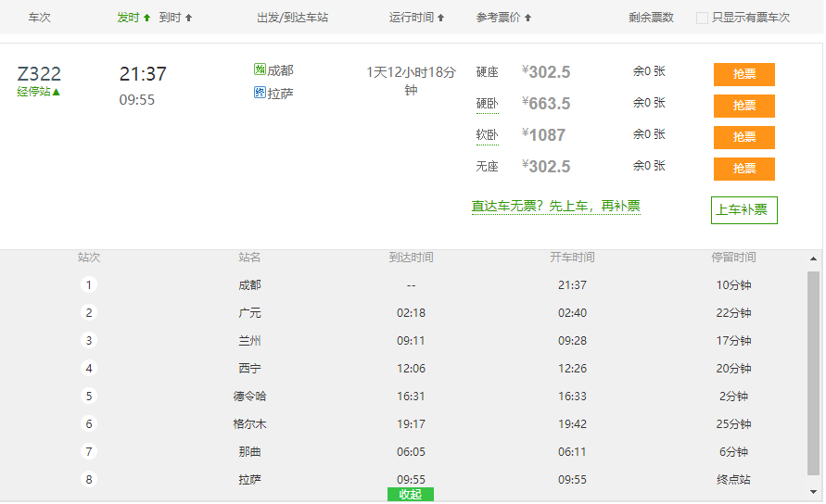
Task: Click the 上车补票 button
Action: pyautogui.click(x=743, y=209)
